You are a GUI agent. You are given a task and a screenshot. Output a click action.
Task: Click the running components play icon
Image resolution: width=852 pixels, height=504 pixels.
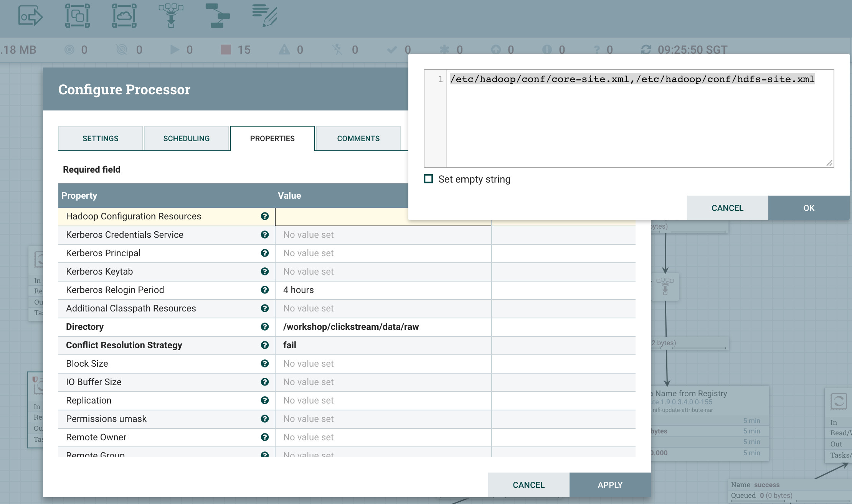(x=175, y=49)
